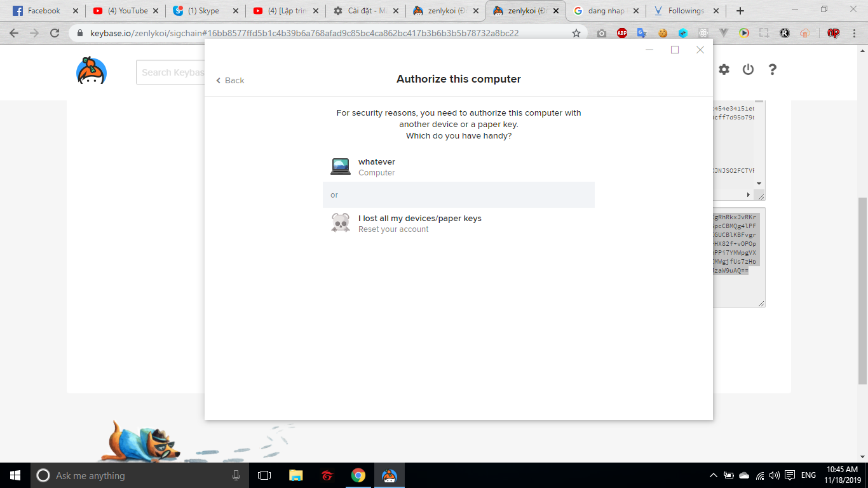This screenshot has height=488, width=868.
Task: Click the black R circle extension
Action: click(785, 33)
